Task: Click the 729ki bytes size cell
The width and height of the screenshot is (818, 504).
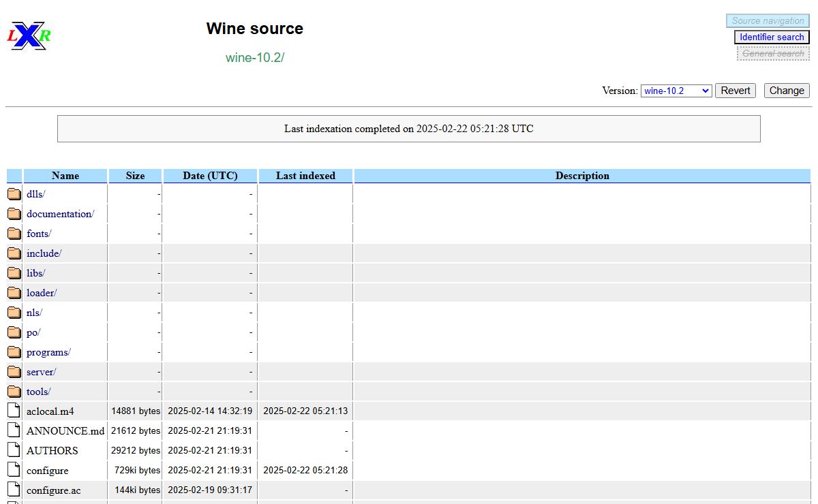Action: tap(137, 471)
